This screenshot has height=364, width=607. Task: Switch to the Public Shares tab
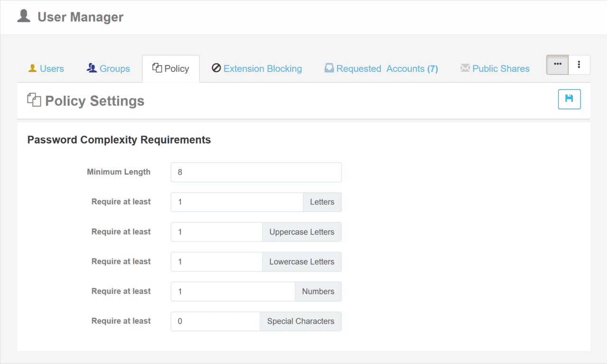[x=500, y=68]
